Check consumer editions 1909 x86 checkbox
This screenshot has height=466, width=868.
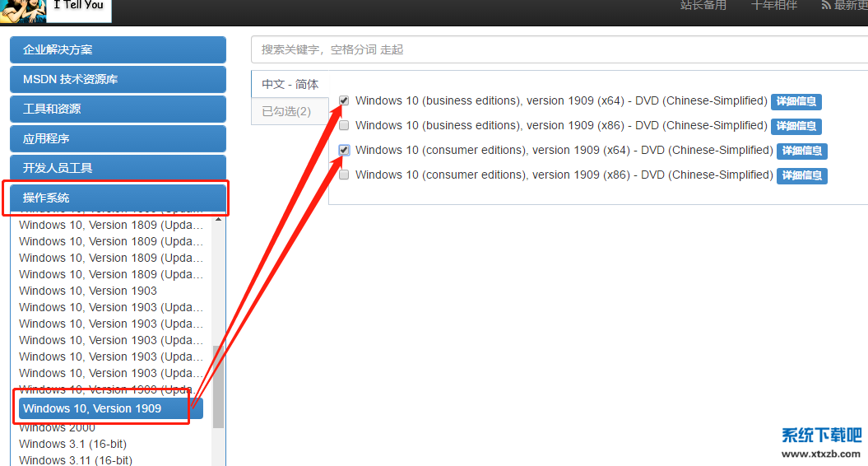click(x=344, y=175)
